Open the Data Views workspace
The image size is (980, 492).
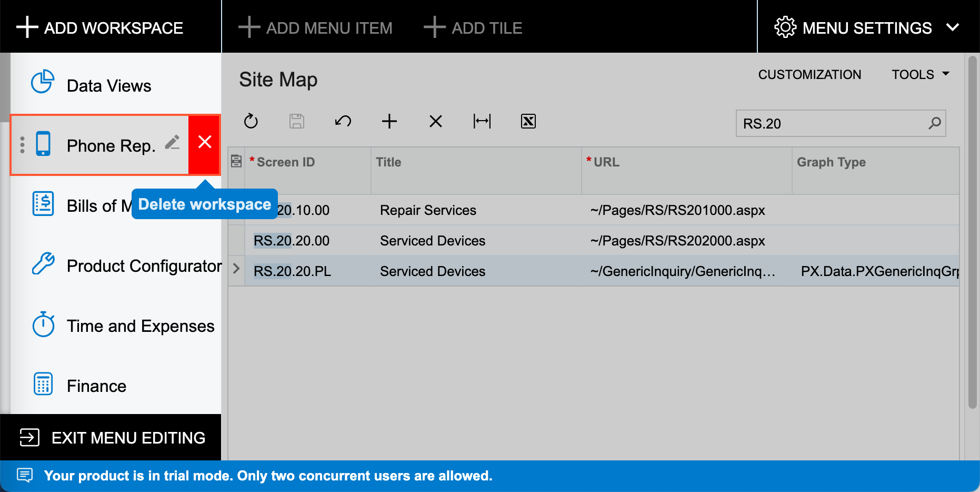pyautogui.click(x=109, y=85)
